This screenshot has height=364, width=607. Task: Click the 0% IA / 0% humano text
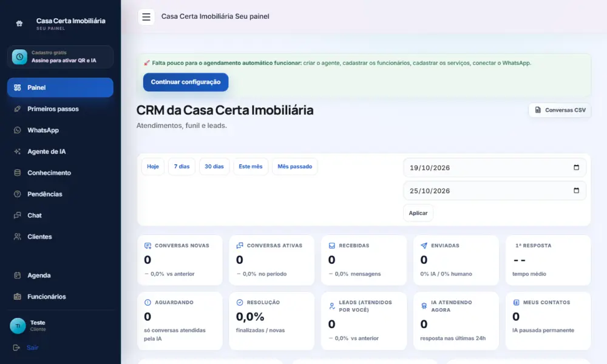(446, 274)
